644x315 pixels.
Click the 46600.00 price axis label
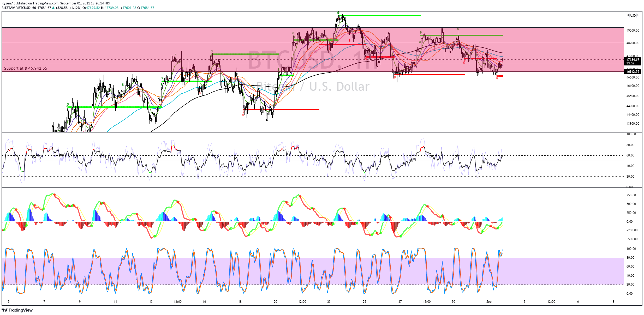click(x=633, y=77)
